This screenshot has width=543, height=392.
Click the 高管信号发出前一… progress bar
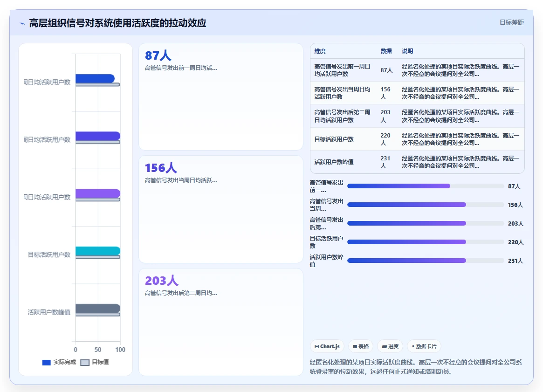click(426, 186)
